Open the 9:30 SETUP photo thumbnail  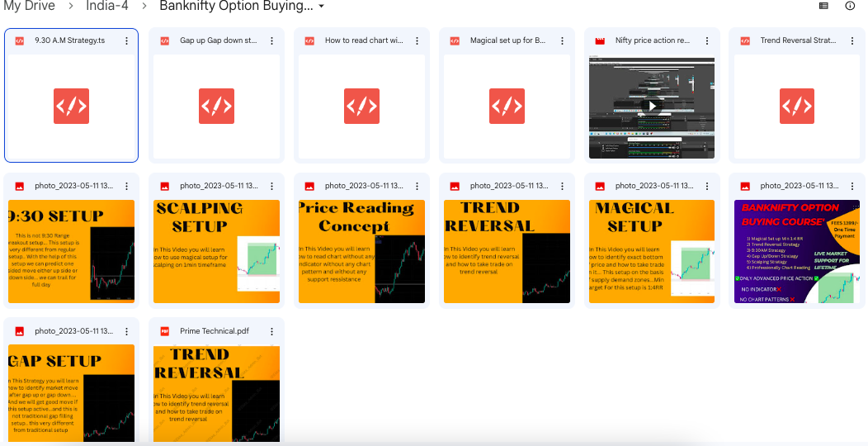tap(71, 251)
